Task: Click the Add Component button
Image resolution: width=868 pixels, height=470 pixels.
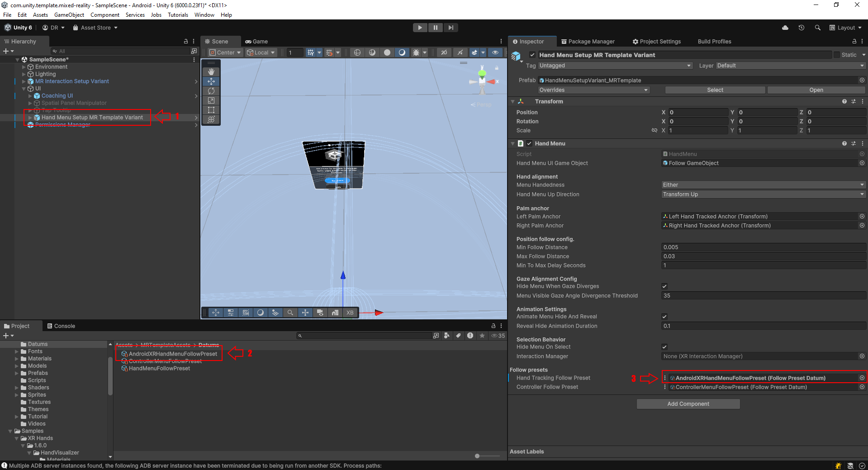Action: click(x=688, y=404)
